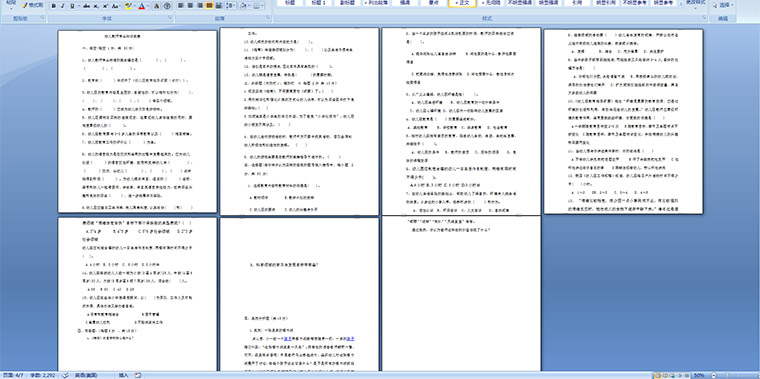This screenshot has height=379, width=760.
Task: Expand the line spacing dropdown
Action: click(x=230, y=5)
